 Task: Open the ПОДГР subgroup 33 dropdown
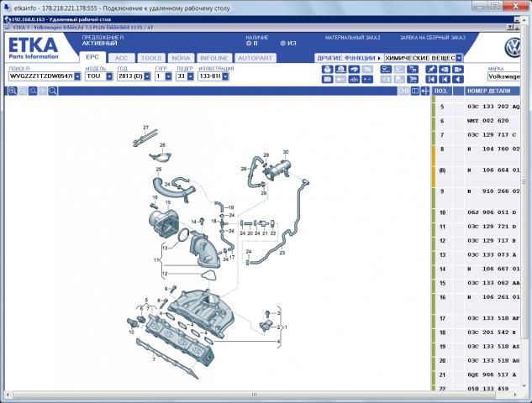190,76
